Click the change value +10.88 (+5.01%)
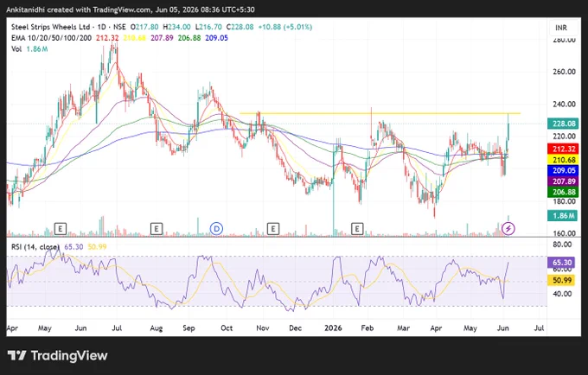The height and width of the screenshot is (375, 588). point(285,27)
